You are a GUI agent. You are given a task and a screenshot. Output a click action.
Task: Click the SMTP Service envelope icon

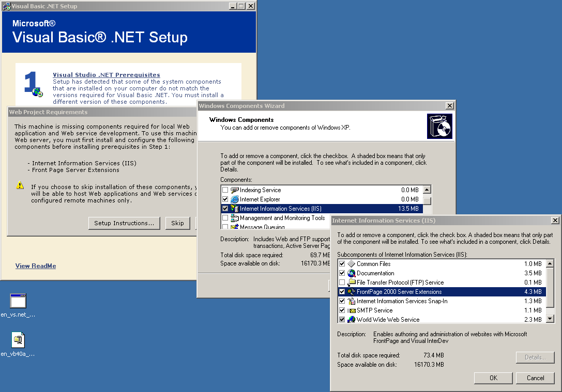[x=352, y=310]
